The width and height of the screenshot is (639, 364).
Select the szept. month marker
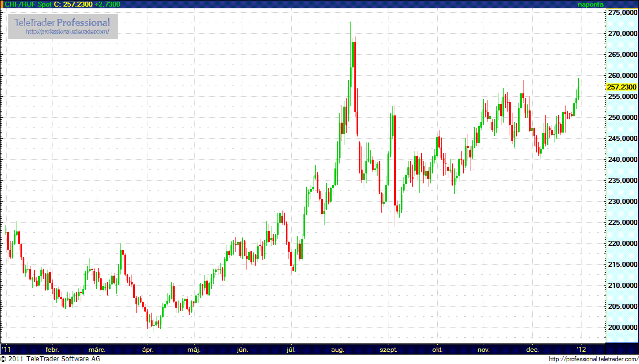coord(389,350)
